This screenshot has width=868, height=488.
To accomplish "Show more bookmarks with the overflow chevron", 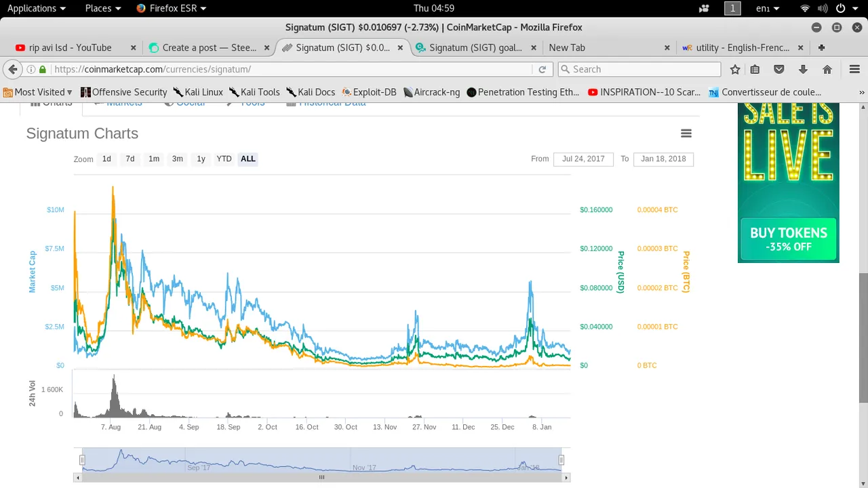I will (x=862, y=92).
